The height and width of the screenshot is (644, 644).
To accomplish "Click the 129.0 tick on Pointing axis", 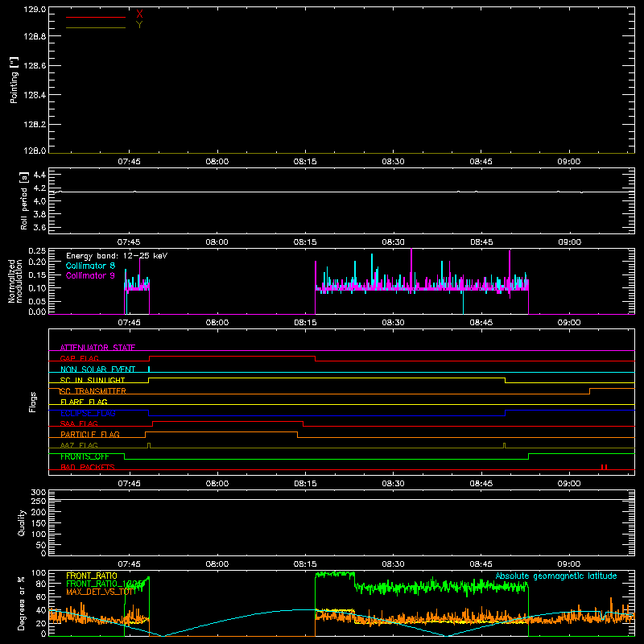I will point(35,9).
